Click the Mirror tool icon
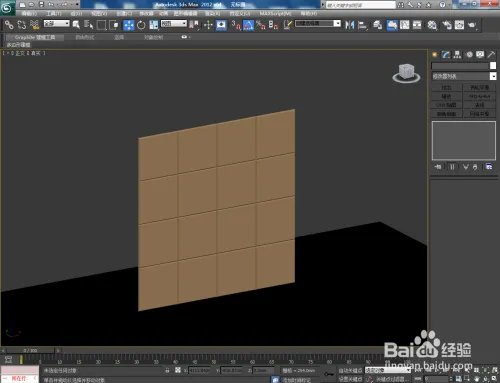 tap(350, 25)
